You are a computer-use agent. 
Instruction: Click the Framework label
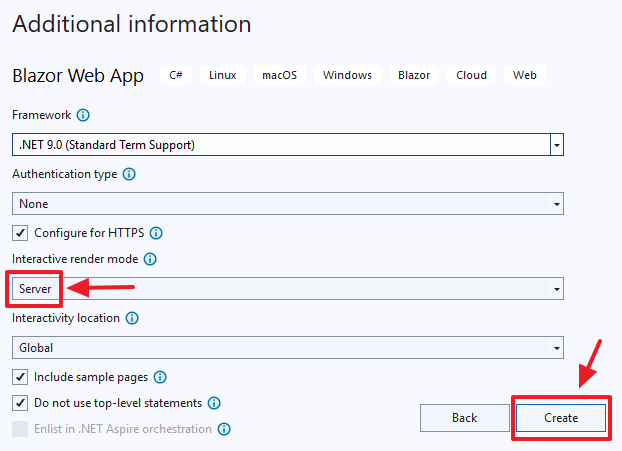tap(42, 115)
